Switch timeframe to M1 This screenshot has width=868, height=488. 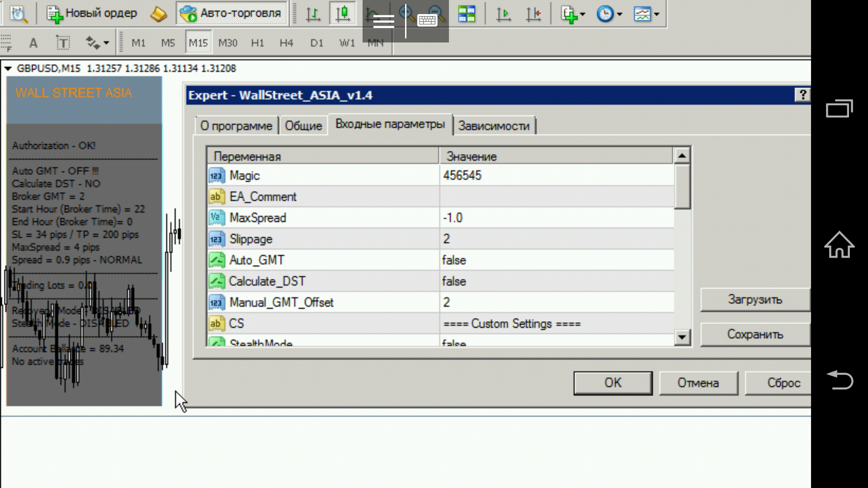pyautogui.click(x=138, y=43)
